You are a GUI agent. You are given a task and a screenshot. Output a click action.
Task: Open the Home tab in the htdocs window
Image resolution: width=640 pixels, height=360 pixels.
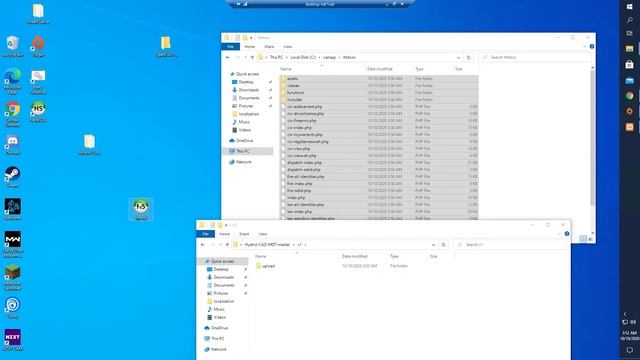pos(249,47)
